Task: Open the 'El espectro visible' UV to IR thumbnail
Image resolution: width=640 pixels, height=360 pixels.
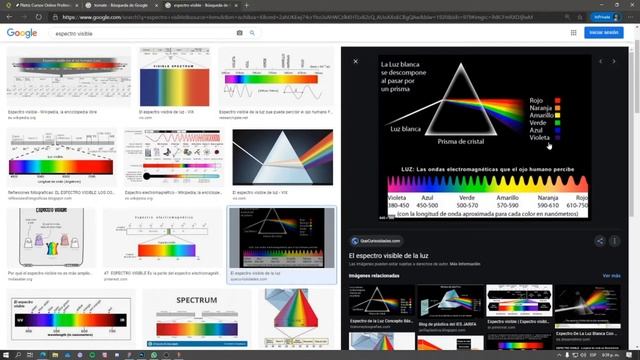Action: coord(71,319)
